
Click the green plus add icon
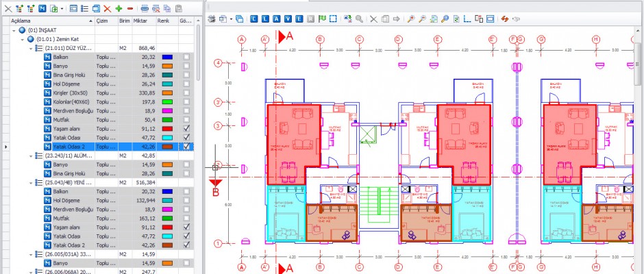(x=119, y=9)
